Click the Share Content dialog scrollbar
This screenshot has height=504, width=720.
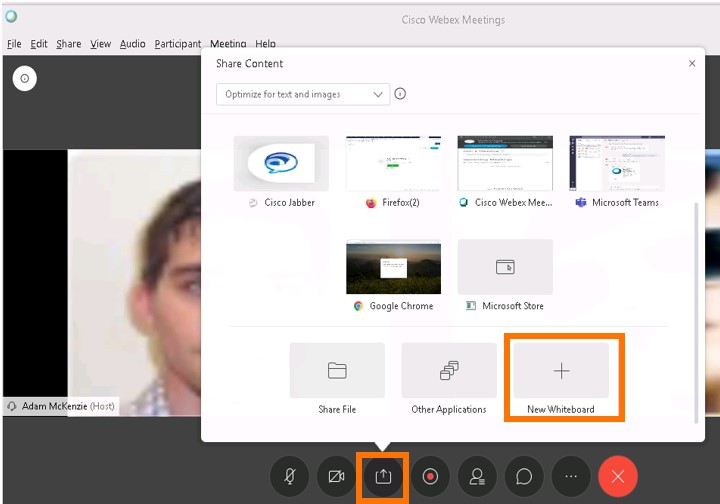pos(696,312)
